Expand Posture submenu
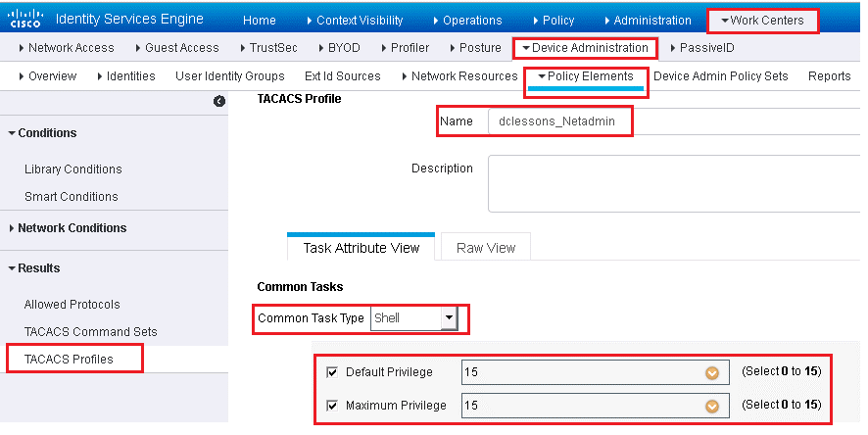 coord(475,48)
